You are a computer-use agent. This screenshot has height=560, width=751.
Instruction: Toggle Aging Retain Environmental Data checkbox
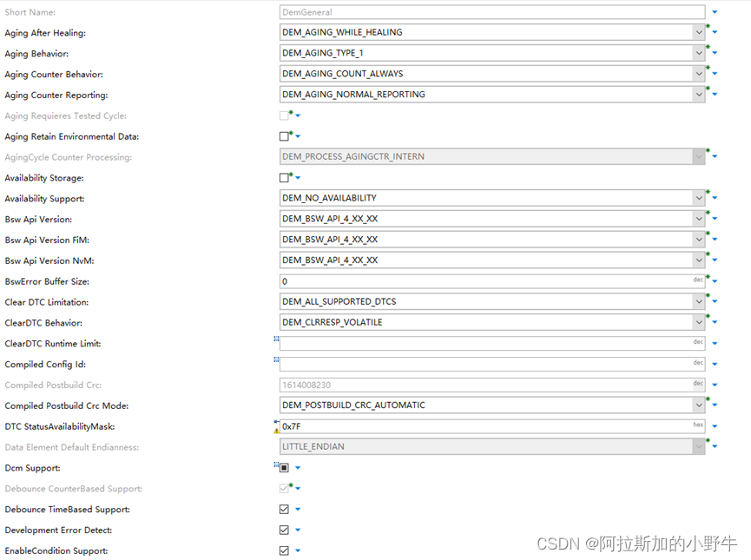pyautogui.click(x=284, y=136)
